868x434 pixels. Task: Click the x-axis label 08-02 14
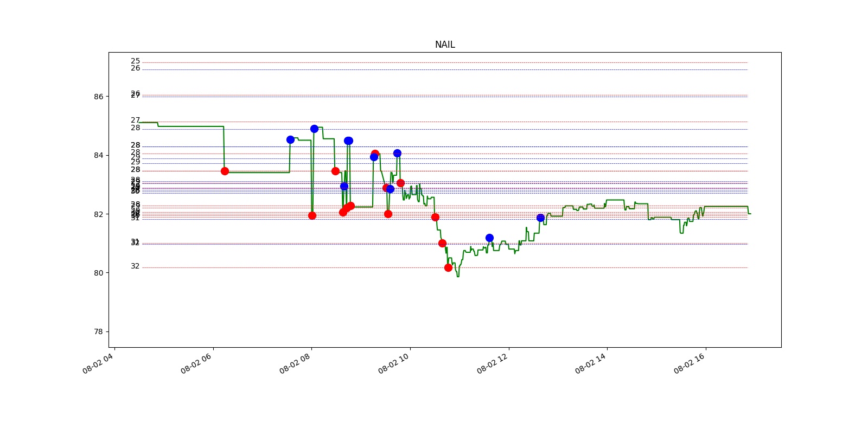[x=591, y=363]
